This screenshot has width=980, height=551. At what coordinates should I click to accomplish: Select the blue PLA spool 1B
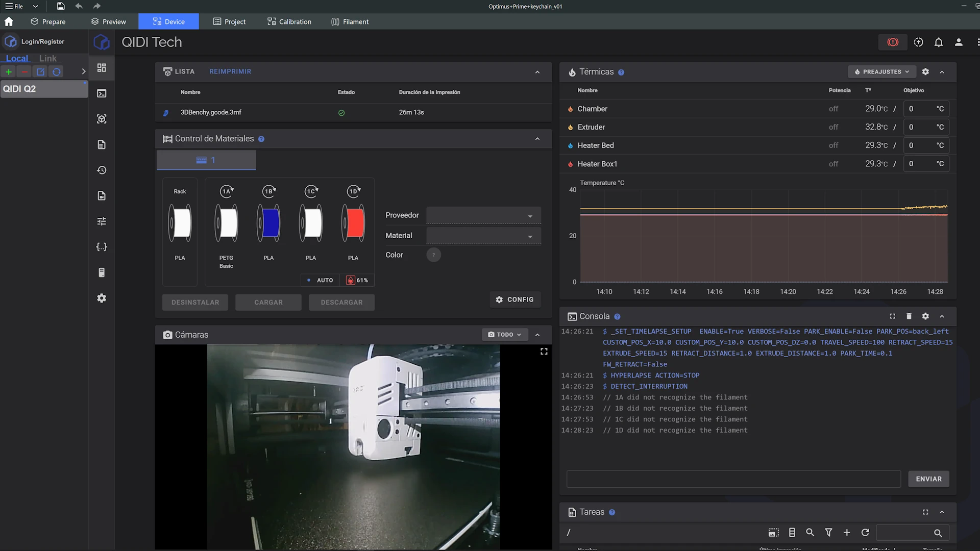pyautogui.click(x=268, y=223)
